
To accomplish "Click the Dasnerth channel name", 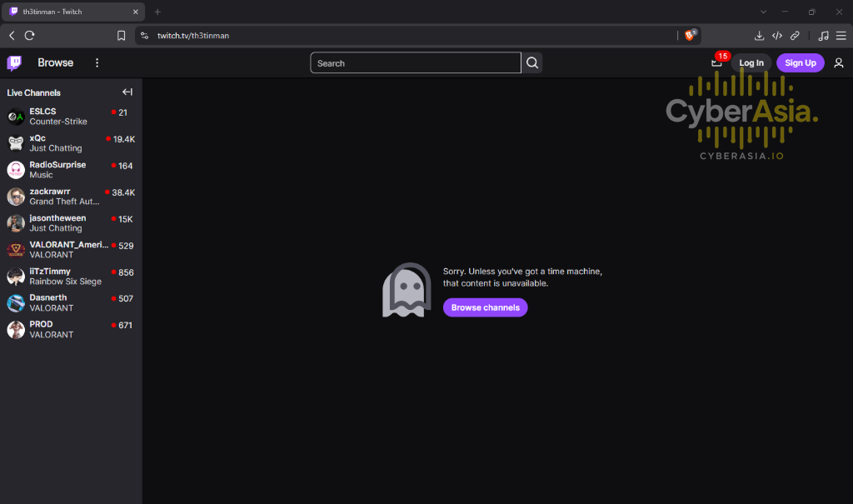I will (x=47, y=297).
